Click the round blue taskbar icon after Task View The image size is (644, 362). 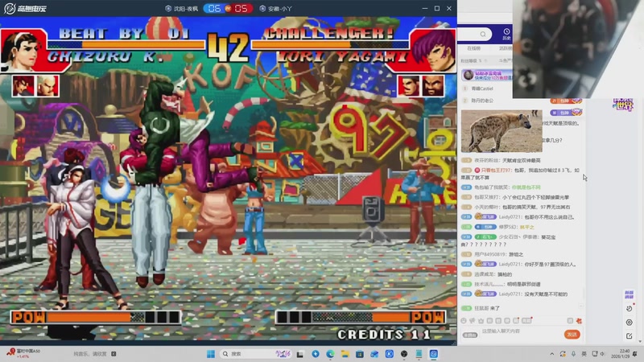(x=316, y=354)
